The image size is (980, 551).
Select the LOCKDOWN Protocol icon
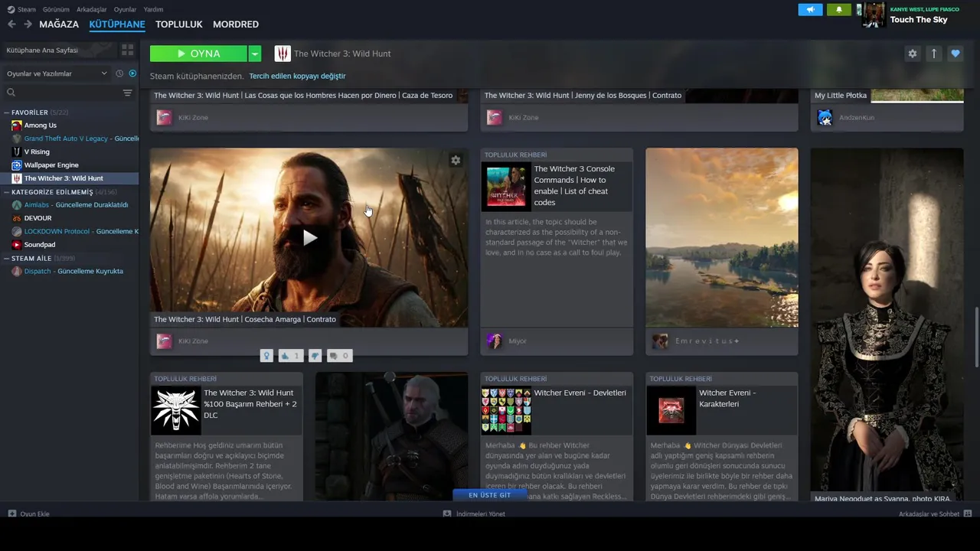coord(17,232)
